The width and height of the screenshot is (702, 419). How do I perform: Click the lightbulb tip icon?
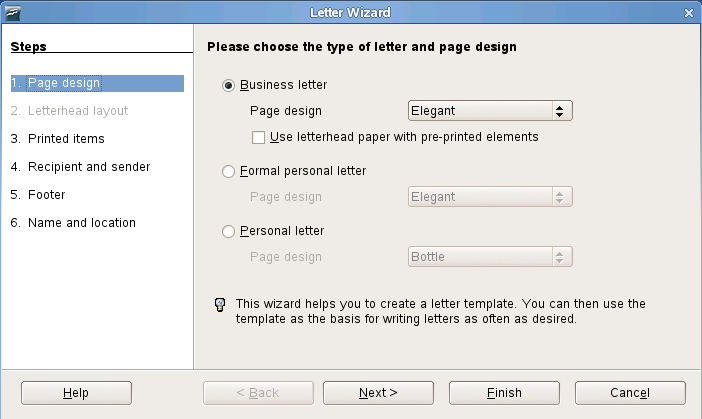220,304
